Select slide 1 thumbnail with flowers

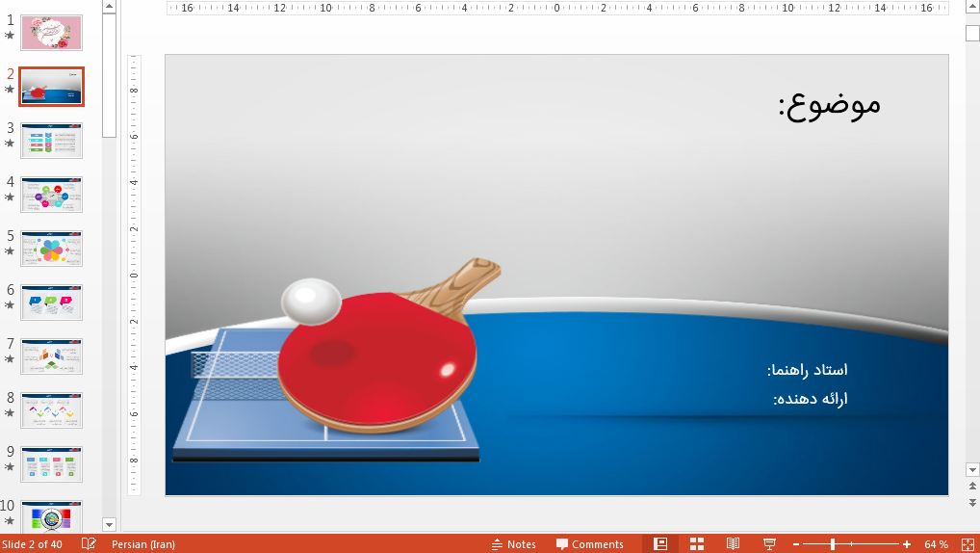pos(52,33)
